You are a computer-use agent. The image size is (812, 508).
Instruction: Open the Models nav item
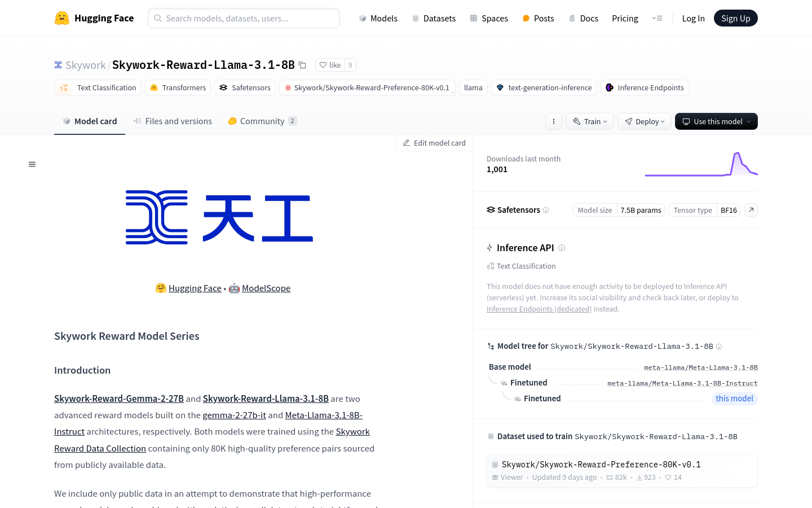378,18
